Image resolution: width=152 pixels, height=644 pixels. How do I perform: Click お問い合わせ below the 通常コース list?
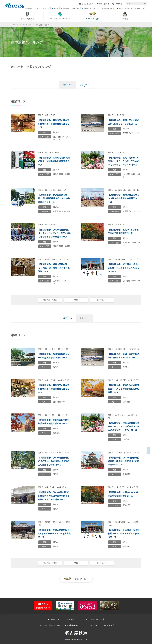tap(102, 300)
